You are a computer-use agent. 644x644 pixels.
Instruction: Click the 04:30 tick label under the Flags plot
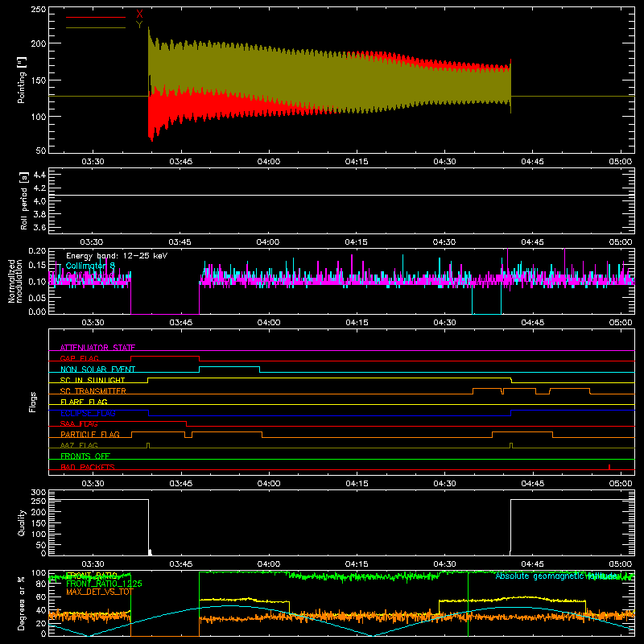tap(444, 484)
